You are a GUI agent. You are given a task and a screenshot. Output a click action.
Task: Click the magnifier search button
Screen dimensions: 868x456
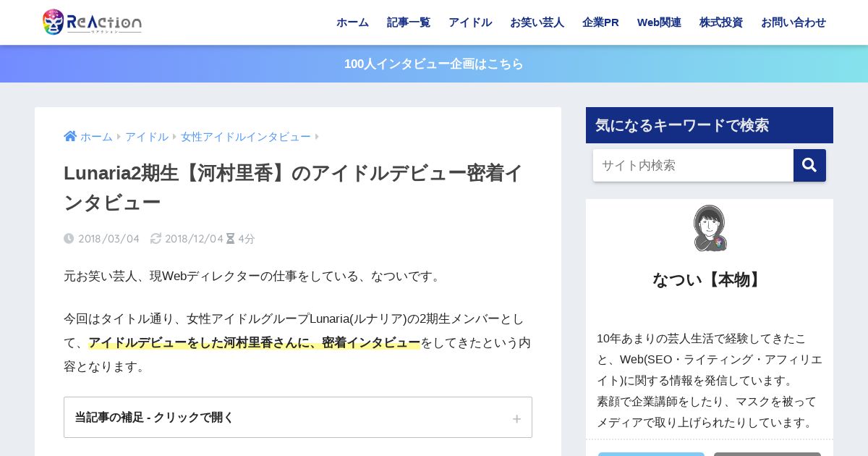(809, 165)
